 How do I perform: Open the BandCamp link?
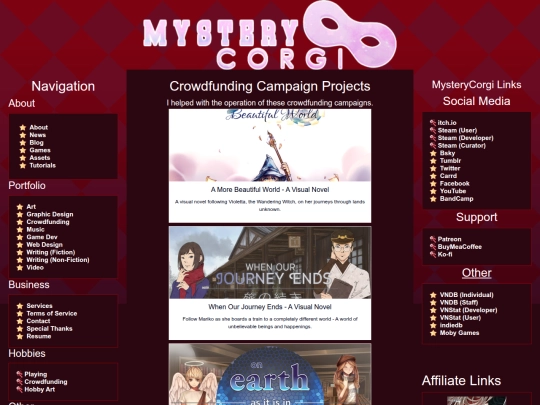tap(457, 199)
